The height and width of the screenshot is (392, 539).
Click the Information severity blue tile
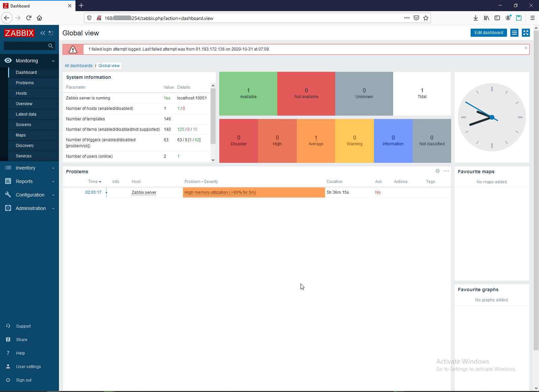click(393, 141)
